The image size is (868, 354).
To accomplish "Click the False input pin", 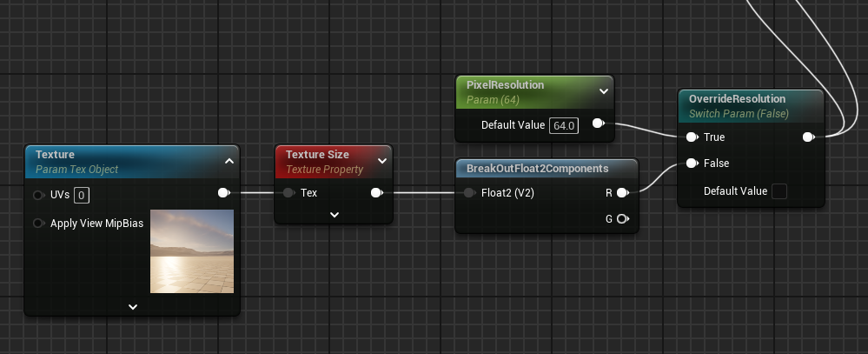I will click(692, 164).
